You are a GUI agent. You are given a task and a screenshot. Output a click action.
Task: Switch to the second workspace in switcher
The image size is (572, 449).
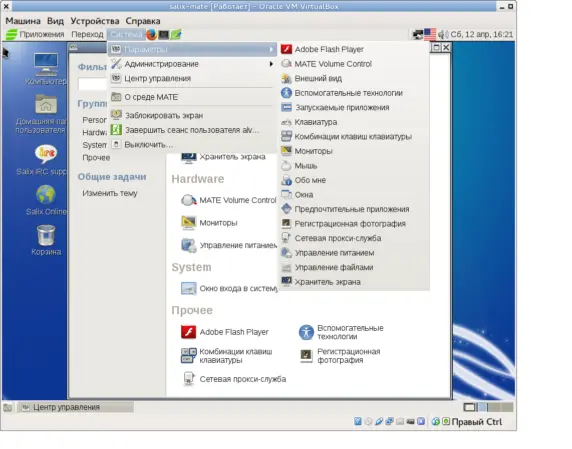click(x=482, y=407)
